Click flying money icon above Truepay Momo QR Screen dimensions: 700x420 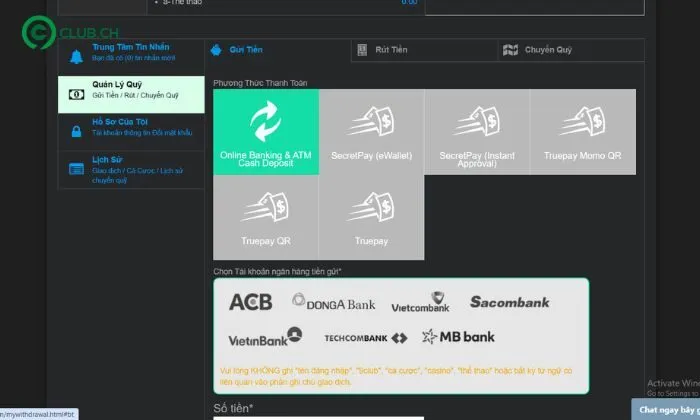click(583, 121)
